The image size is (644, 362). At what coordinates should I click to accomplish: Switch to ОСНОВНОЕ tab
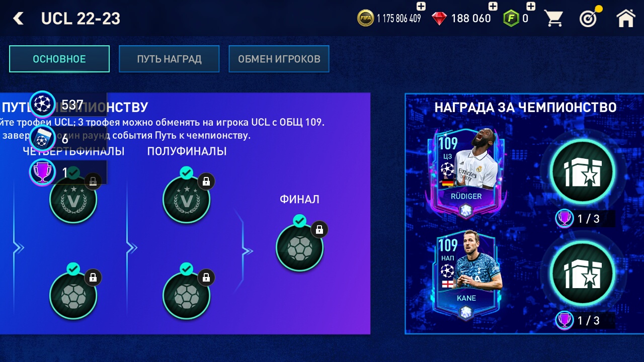tap(59, 59)
